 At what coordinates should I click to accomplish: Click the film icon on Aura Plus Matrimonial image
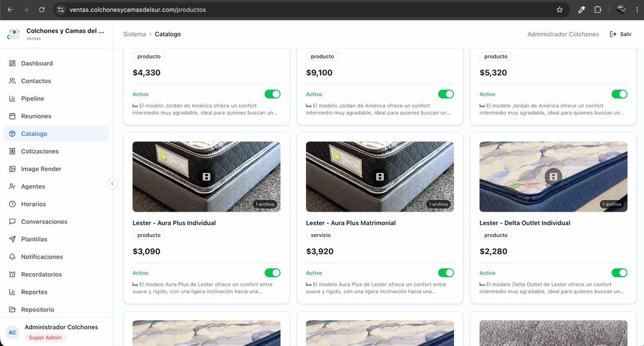[380, 177]
